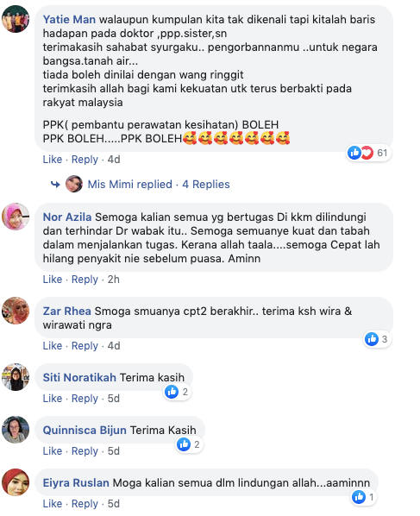Viewport: 420px width, 516px height.
Task: Click the thumbs-up icon on Eiyra Ruslan's comment
Action: pyautogui.click(x=359, y=497)
